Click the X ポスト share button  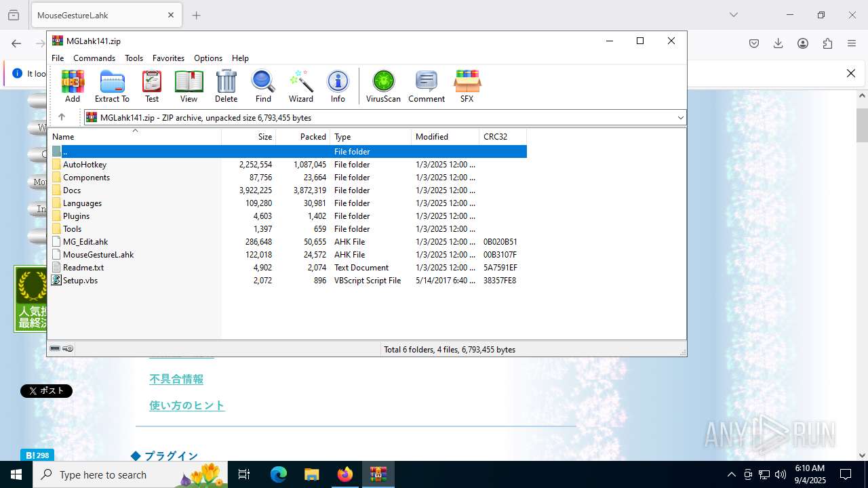[46, 391]
